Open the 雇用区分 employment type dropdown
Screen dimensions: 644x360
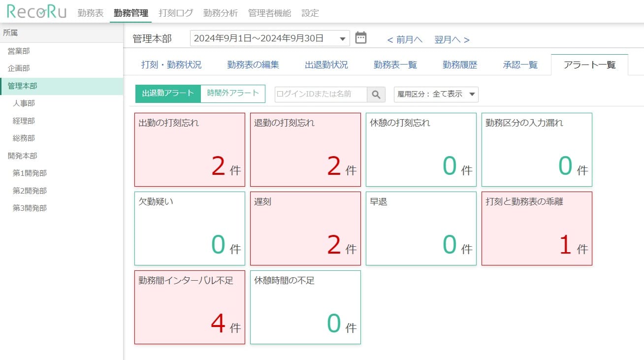point(435,94)
